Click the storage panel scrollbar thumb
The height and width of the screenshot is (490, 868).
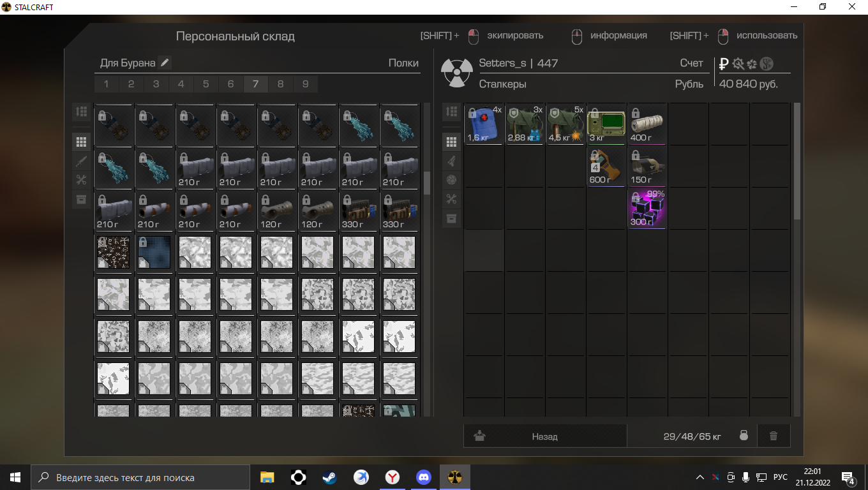[427, 182]
